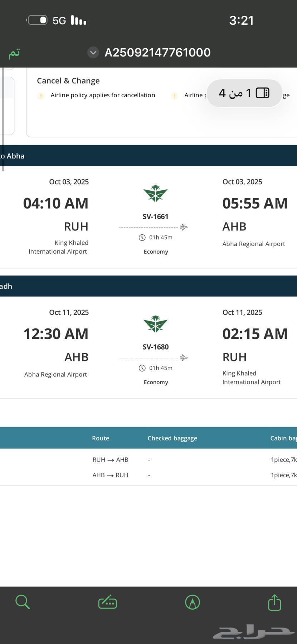Tap the document title A25092147761000
The height and width of the screenshot is (644, 297).
(157, 53)
